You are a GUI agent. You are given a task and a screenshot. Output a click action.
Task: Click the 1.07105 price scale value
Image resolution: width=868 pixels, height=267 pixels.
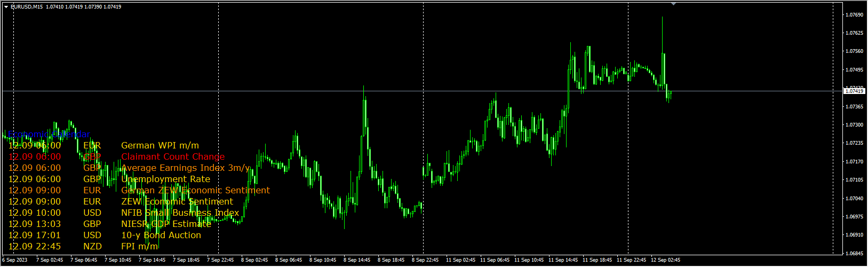pos(855,180)
